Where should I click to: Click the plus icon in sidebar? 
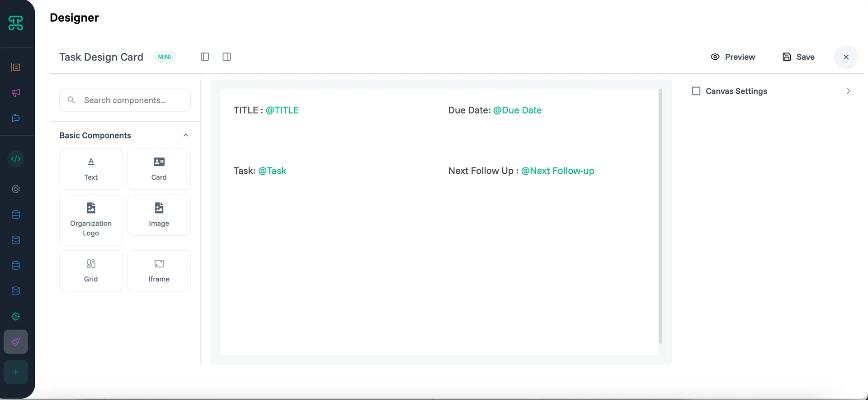click(x=16, y=372)
